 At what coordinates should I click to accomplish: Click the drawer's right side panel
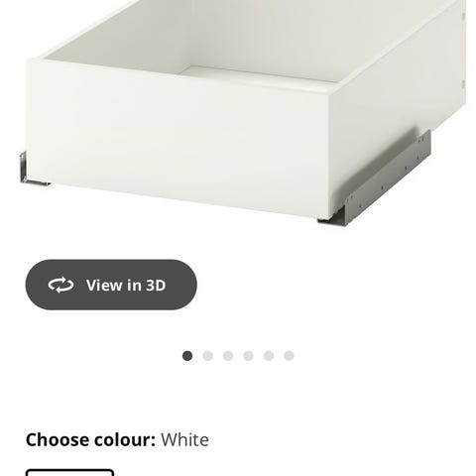(399, 99)
